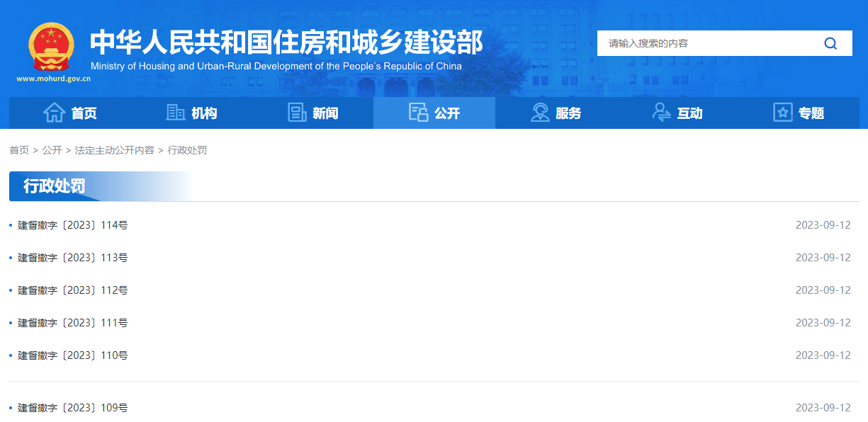Open the 互动 navigation tab
Viewport: 868px width, 422px height.
pyautogui.click(x=677, y=113)
